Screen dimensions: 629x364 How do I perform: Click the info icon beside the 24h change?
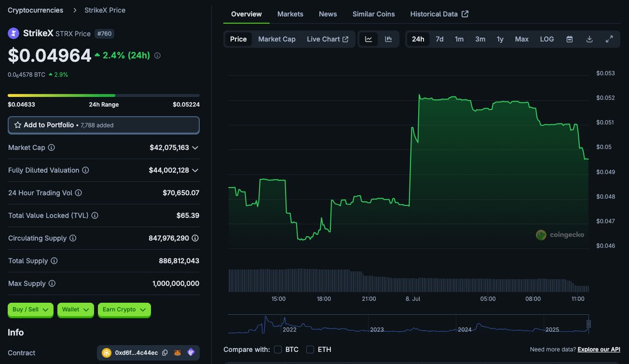pos(157,56)
